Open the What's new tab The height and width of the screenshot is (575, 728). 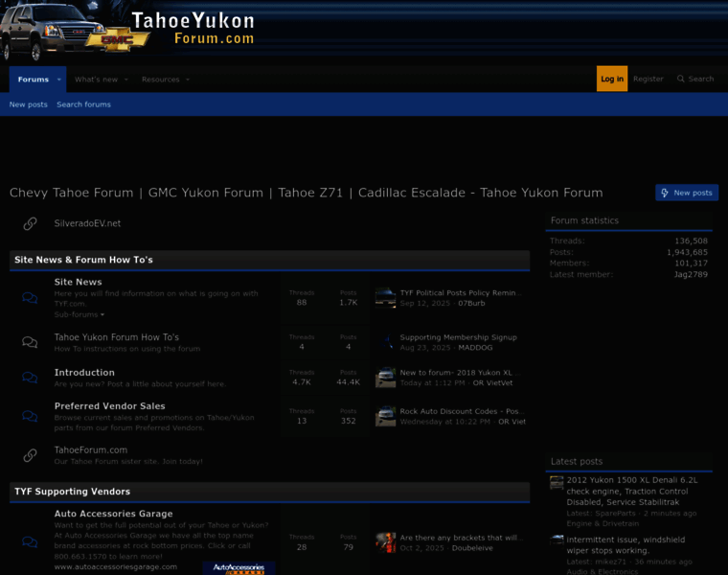tap(96, 80)
